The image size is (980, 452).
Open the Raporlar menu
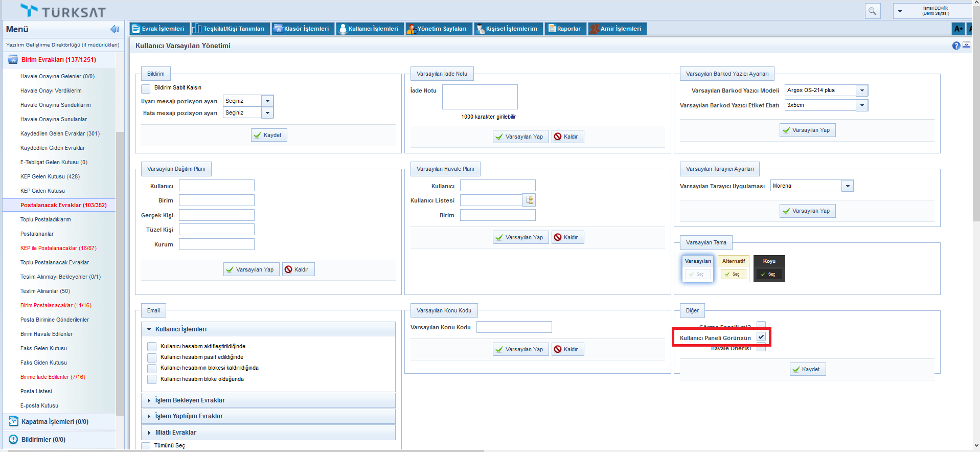[x=564, y=29]
